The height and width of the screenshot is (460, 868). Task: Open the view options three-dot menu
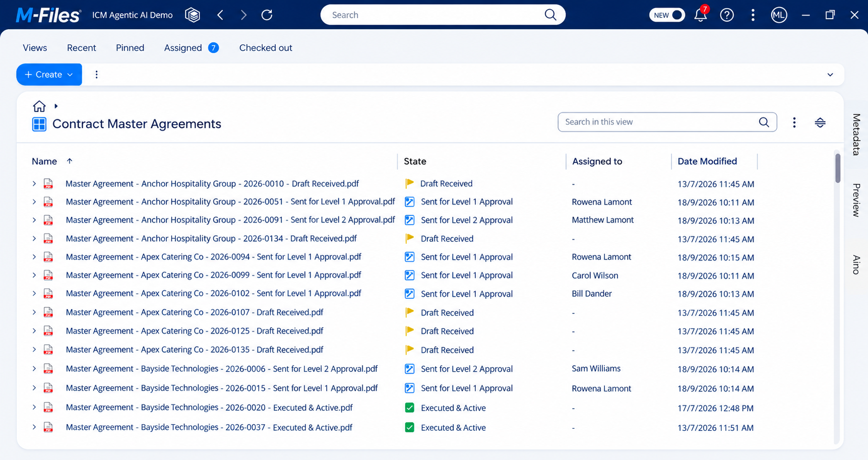point(794,122)
